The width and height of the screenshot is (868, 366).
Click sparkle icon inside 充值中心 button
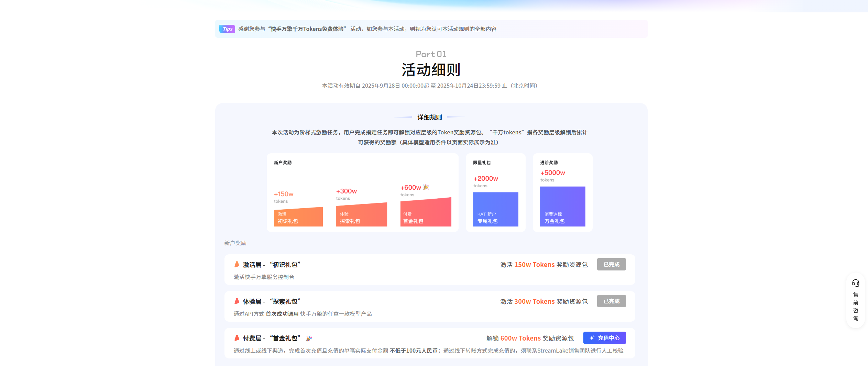pyautogui.click(x=592, y=338)
